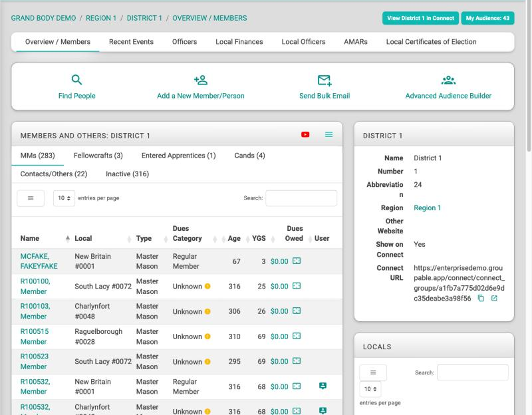532x415 pixels.
Task: Copy the Connect URL
Action: point(481,298)
